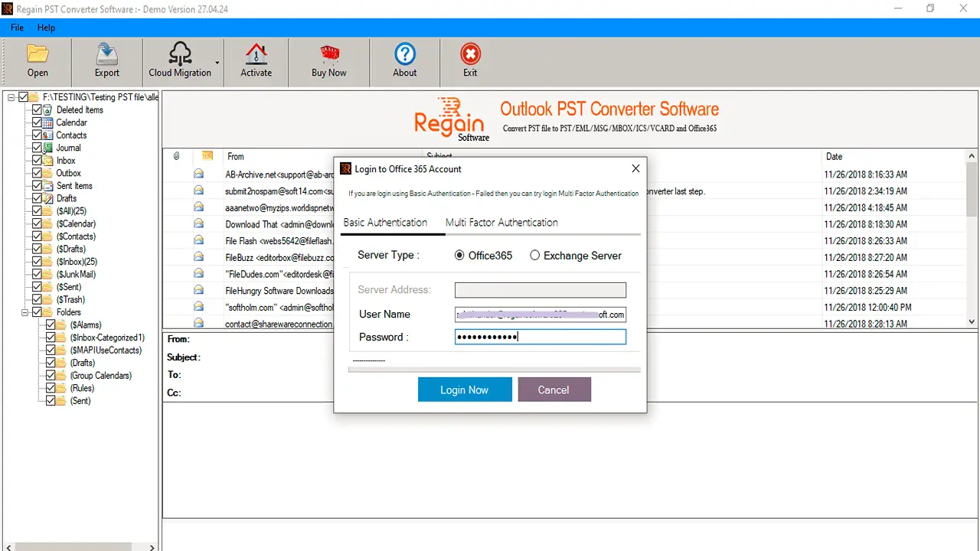The image size is (980, 551).
Task: Toggle the ($Calendar) checkbox
Action: 37,223
